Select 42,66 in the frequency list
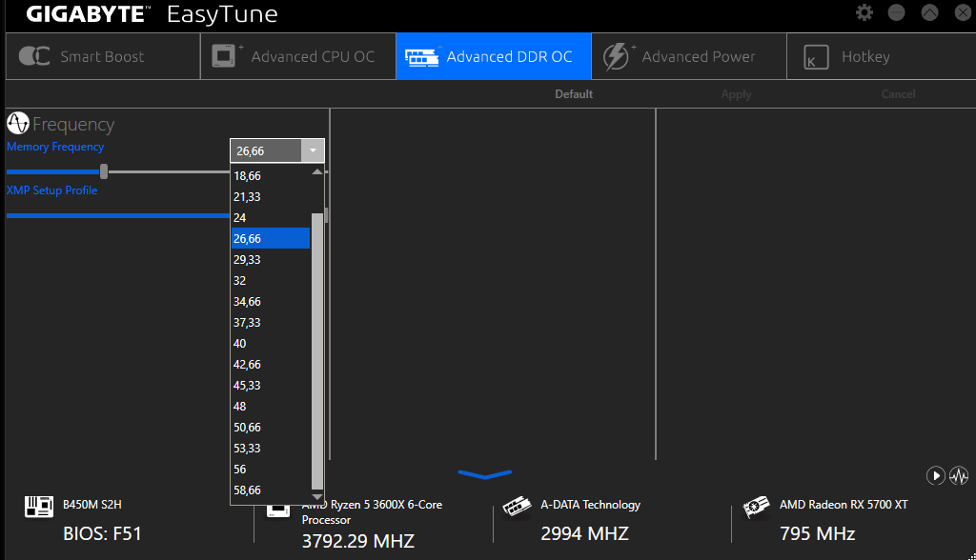This screenshot has width=976, height=560. click(x=271, y=365)
